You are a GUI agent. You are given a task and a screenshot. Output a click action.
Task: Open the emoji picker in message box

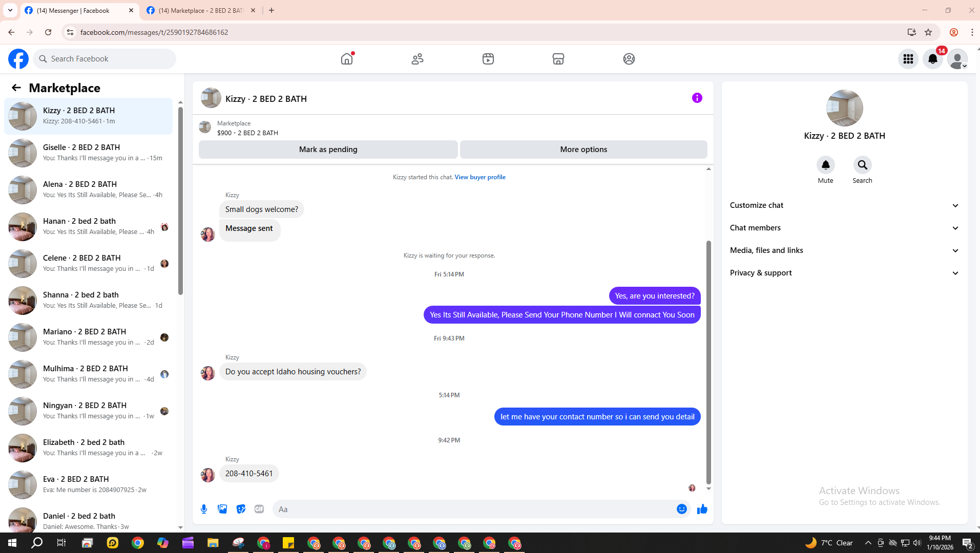pyautogui.click(x=682, y=509)
